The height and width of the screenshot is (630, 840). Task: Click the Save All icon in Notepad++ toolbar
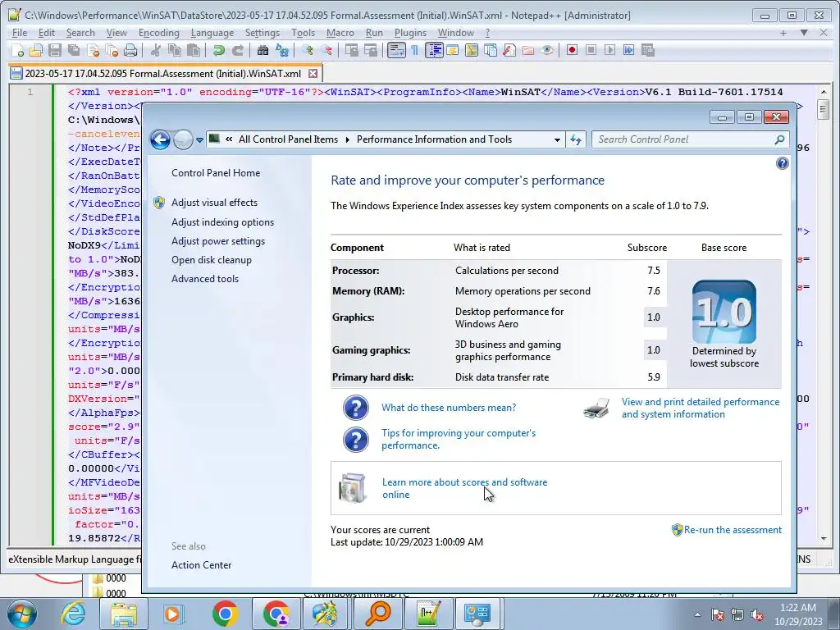tap(73, 50)
